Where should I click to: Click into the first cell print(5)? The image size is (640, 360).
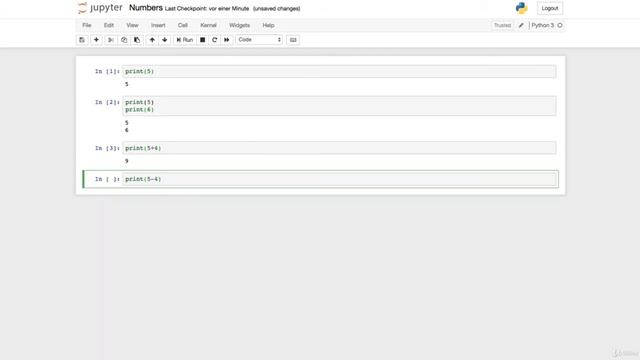click(x=339, y=71)
